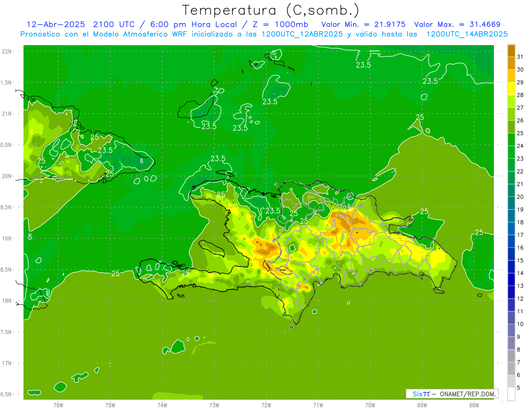The image size is (532, 411).
Task: Select the "Valor Max. = 31.4669" text
Action: 457,24
